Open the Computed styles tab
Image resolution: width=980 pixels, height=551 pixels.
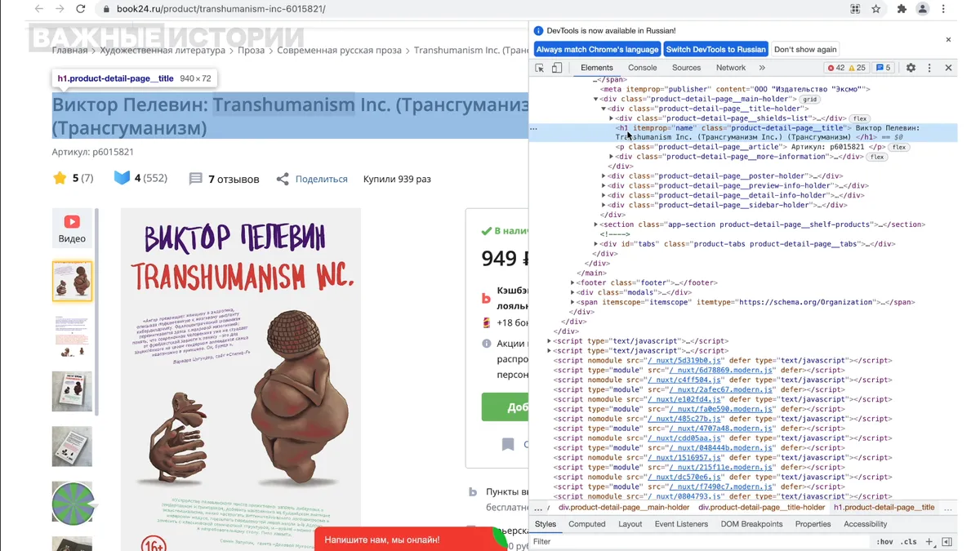pos(587,524)
